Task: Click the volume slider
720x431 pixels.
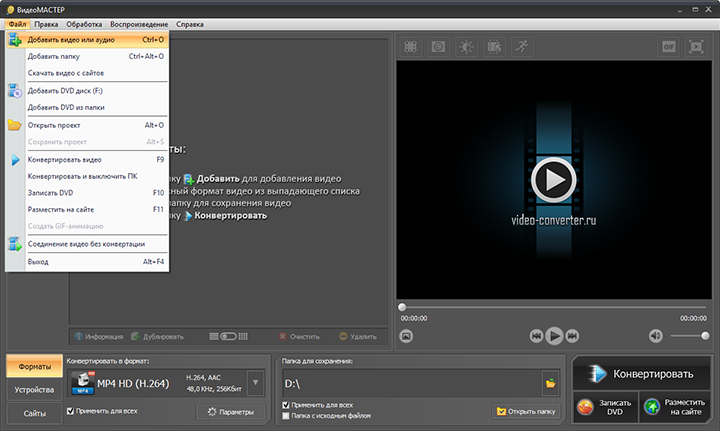Action: 690,336
